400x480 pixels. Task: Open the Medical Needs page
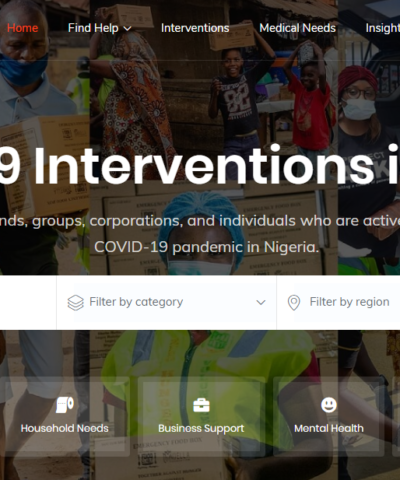tap(297, 28)
